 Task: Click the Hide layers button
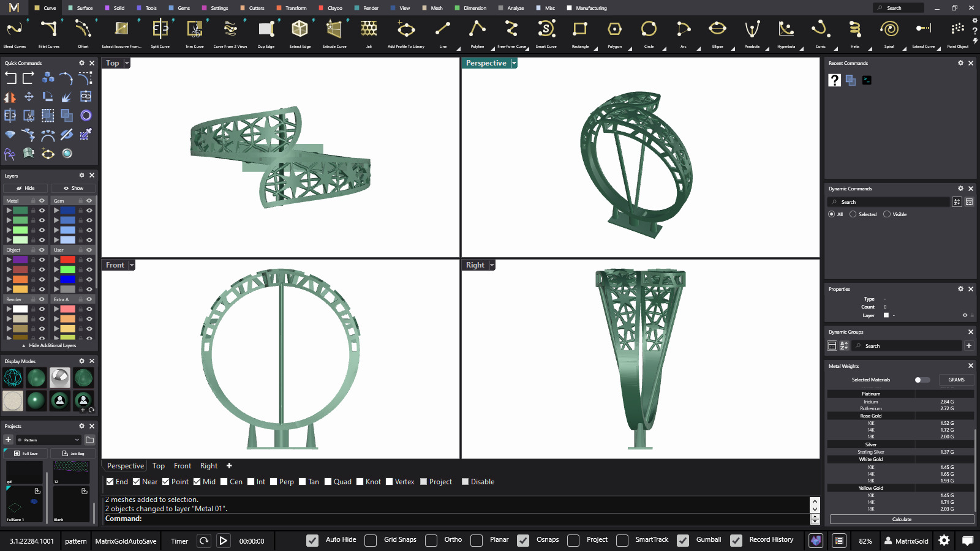[26, 188]
